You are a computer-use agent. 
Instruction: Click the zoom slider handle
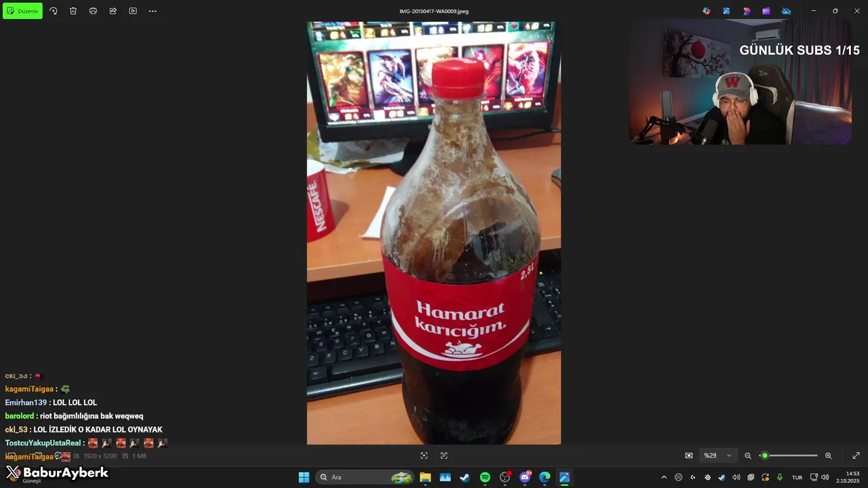click(x=765, y=455)
